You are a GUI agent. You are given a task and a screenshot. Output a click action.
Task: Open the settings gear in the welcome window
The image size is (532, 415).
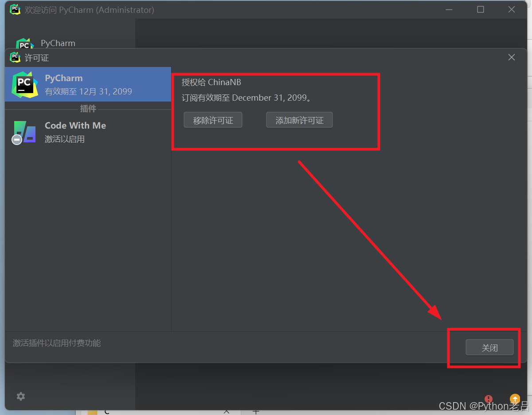point(21,396)
